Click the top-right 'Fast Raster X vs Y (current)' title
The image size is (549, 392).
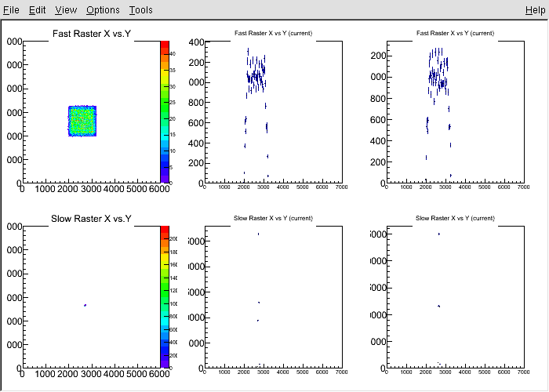(455, 33)
